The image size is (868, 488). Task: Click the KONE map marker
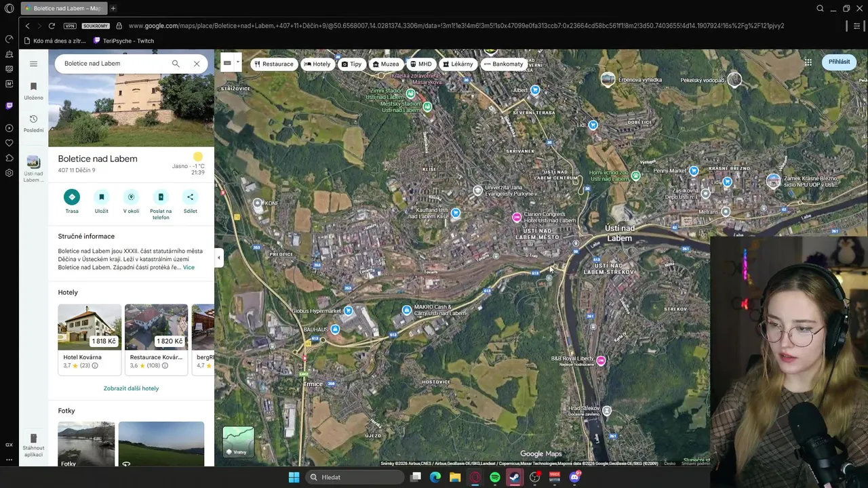[257, 203]
